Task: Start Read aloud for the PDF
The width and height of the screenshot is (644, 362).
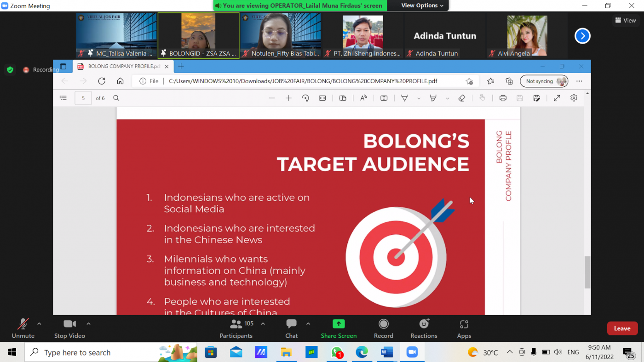Action: pyautogui.click(x=363, y=98)
